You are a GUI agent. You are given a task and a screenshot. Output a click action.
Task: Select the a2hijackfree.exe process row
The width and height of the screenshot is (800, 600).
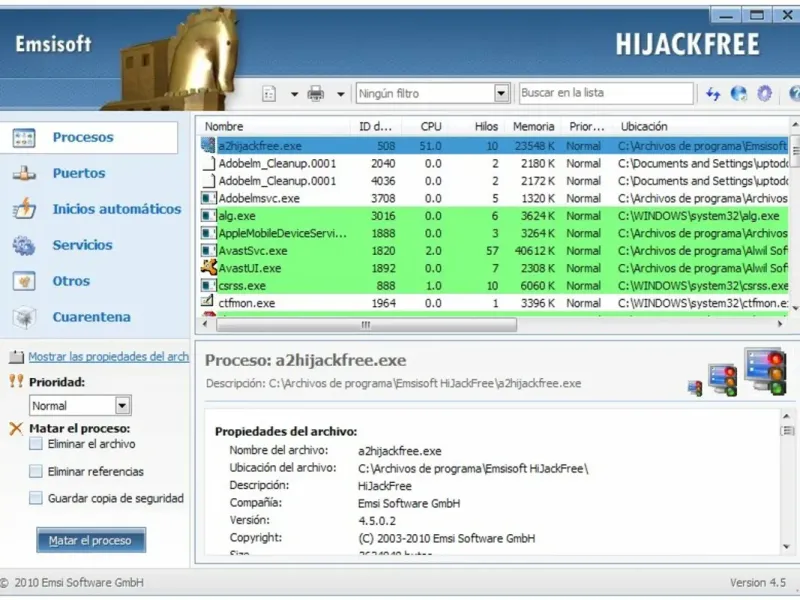(x=494, y=146)
